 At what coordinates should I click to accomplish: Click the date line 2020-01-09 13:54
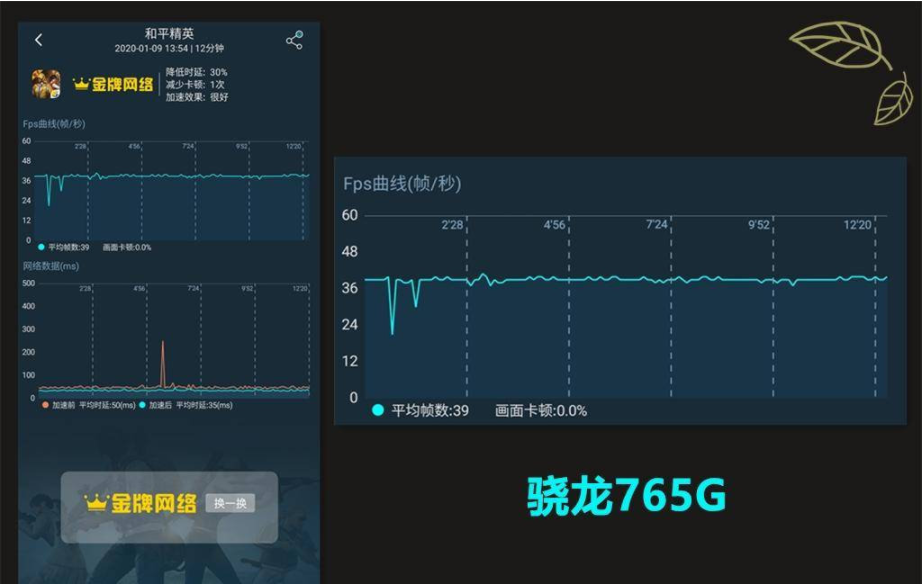click(x=151, y=48)
